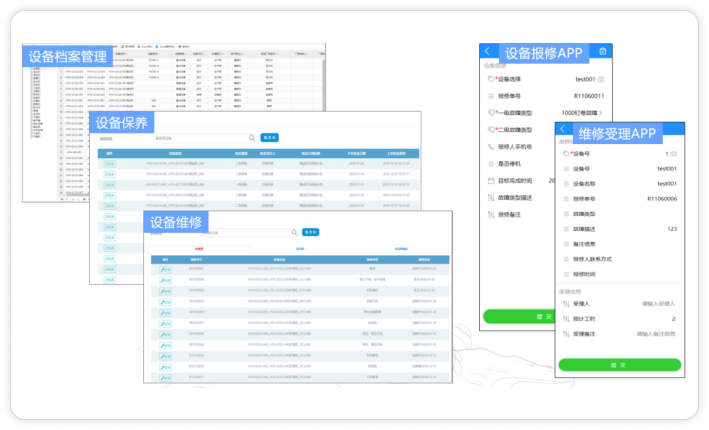Click first-row action button in 设备保养 table

109,164
